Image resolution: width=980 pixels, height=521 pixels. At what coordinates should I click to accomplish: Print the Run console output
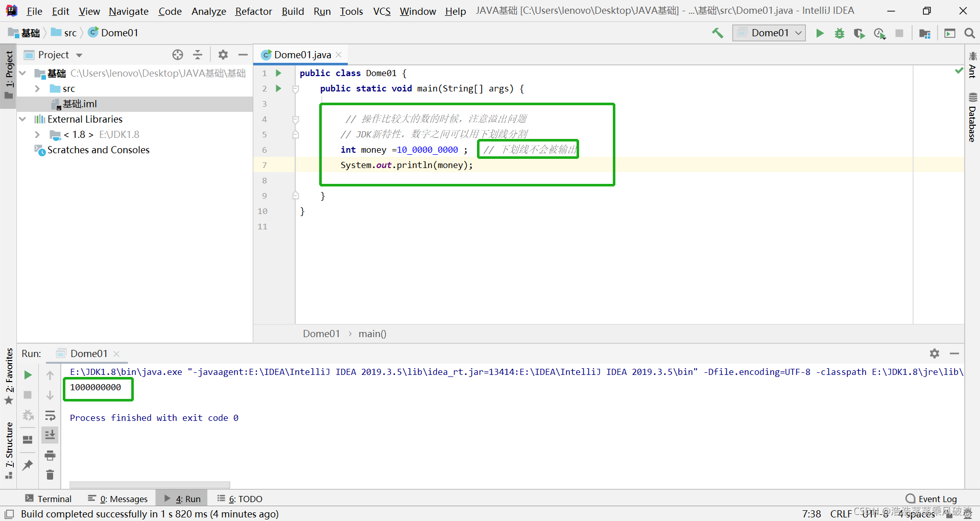click(x=50, y=455)
